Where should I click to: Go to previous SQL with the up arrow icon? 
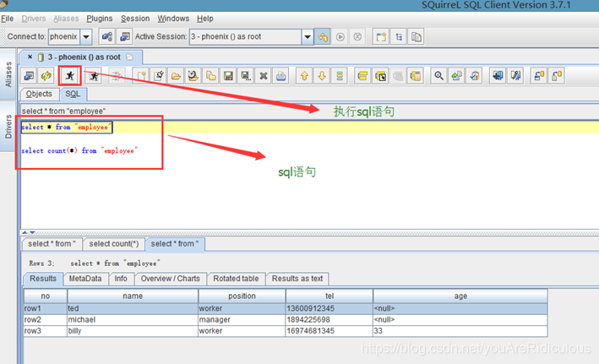pos(304,76)
